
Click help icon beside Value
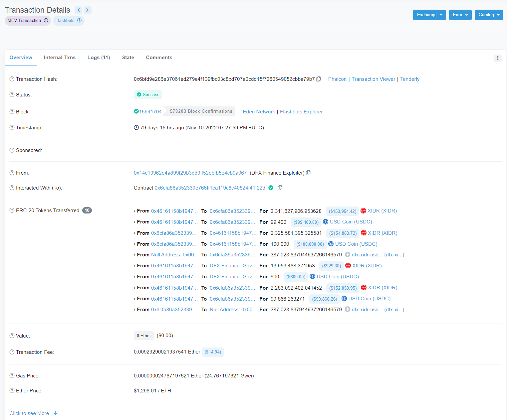(12, 336)
